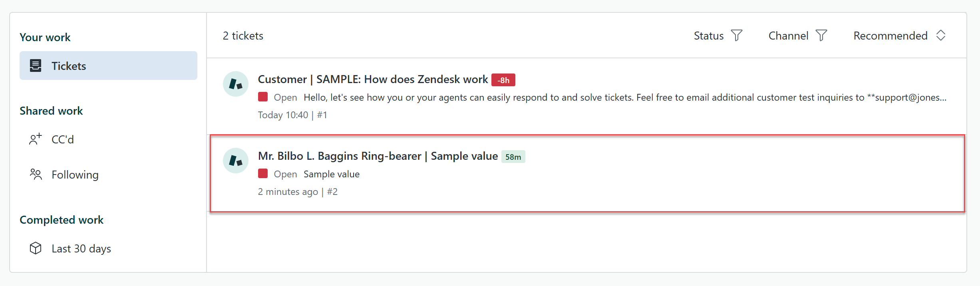Image resolution: width=980 pixels, height=286 pixels.
Task: Click the Tickets inbox icon in sidebar
Action: click(x=36, y=66)
